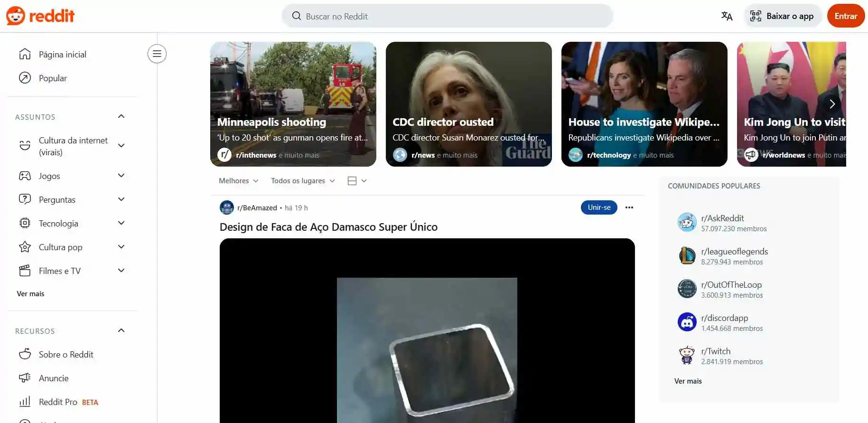Screen dimensions: 868x423
Task: Click the Buscar no Reddit search field
Action: 447,16
